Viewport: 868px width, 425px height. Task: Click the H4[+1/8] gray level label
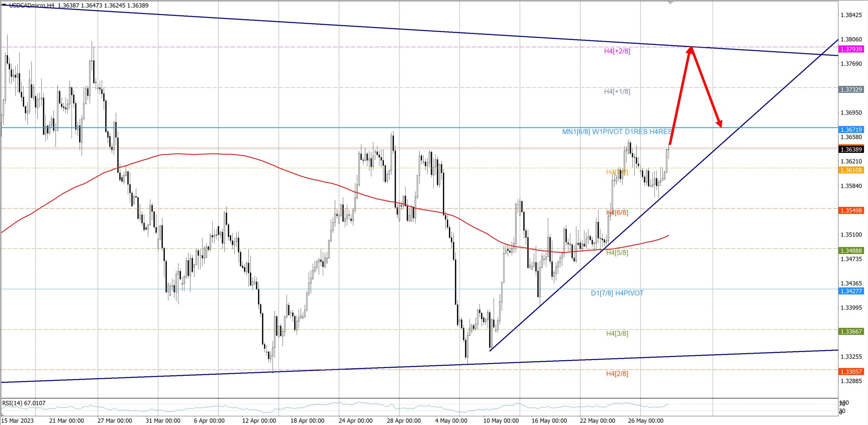617,92
